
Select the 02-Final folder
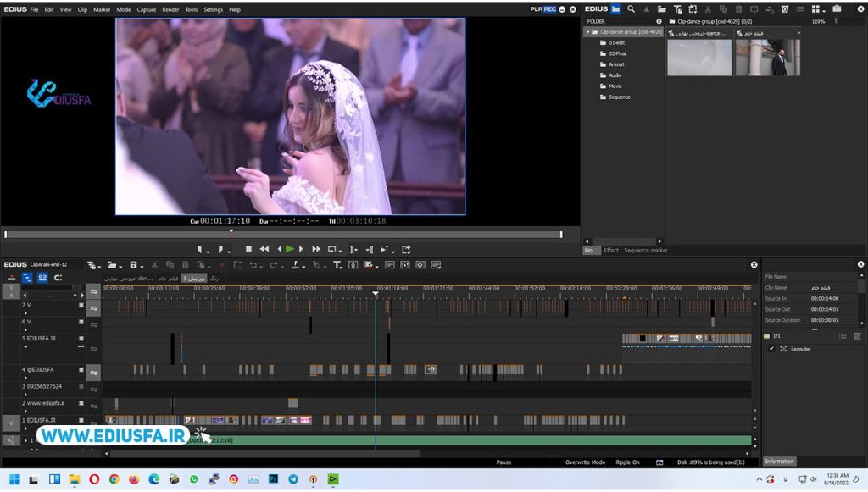click(617, 53)
